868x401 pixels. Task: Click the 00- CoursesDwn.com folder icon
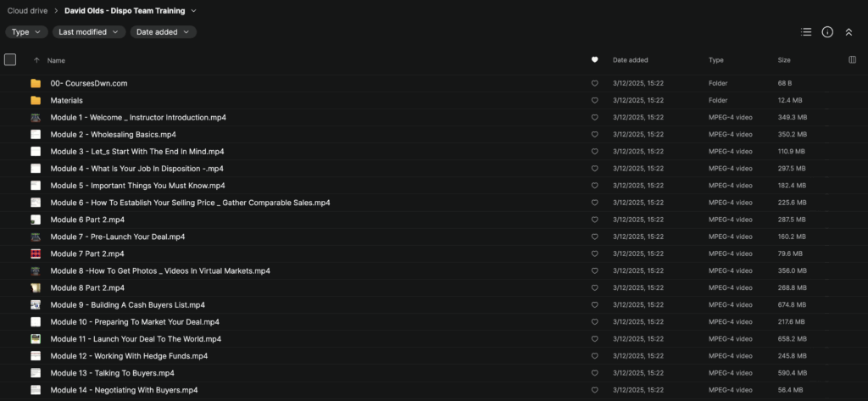tap(36, 83)
